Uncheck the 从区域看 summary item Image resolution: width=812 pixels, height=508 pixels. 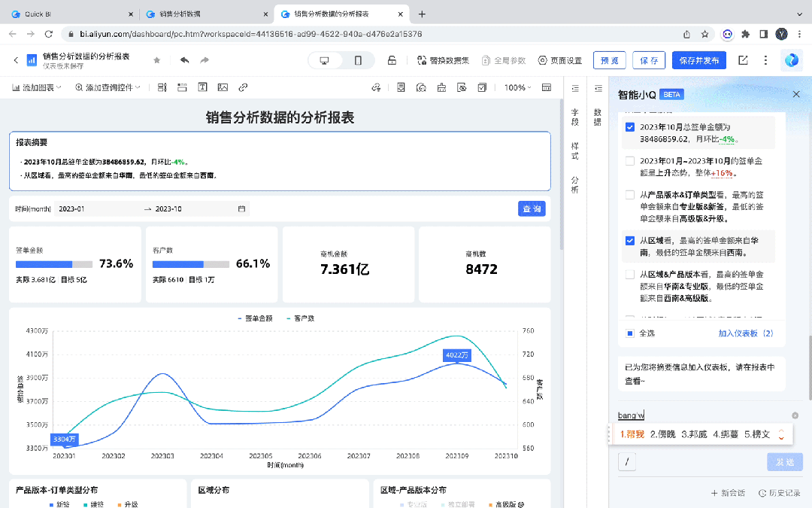point(630,241)
